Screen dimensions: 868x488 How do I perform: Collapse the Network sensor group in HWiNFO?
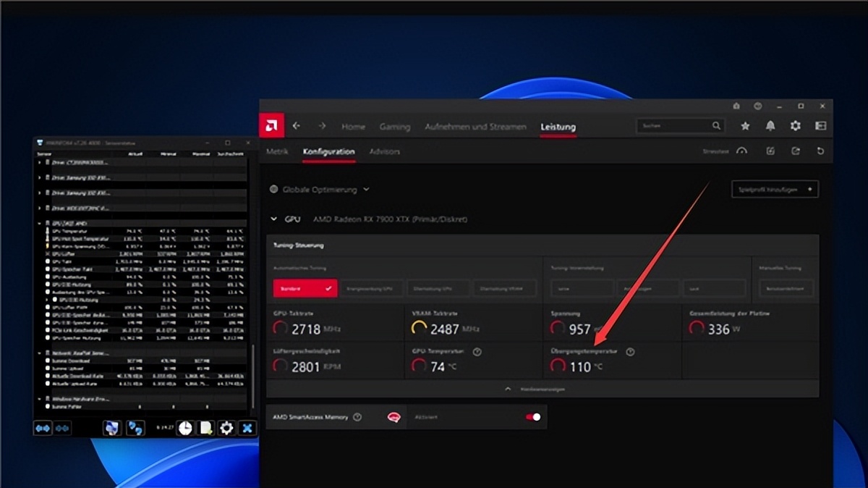(x=40, y=353)
